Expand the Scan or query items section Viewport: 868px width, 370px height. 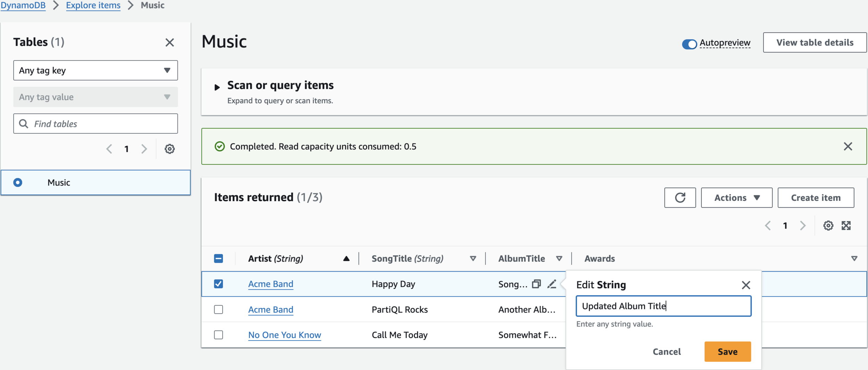(x=217, y=87)
